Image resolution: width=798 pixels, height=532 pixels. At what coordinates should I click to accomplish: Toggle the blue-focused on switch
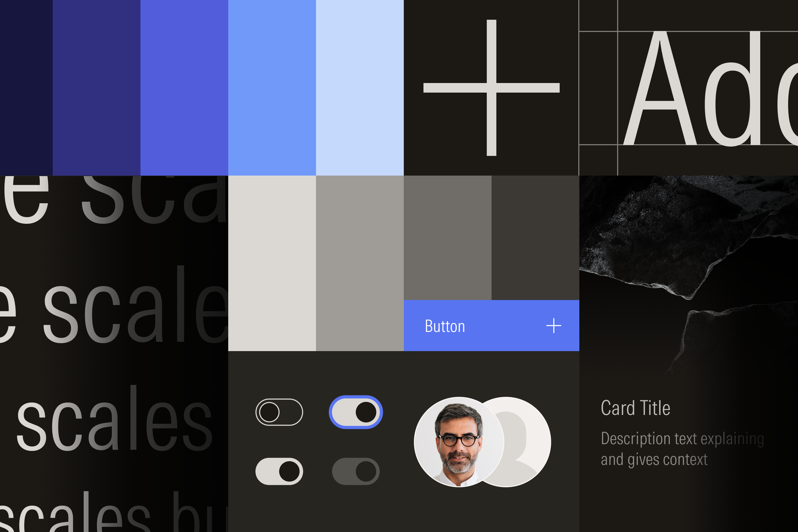click(x=356, y=412)
